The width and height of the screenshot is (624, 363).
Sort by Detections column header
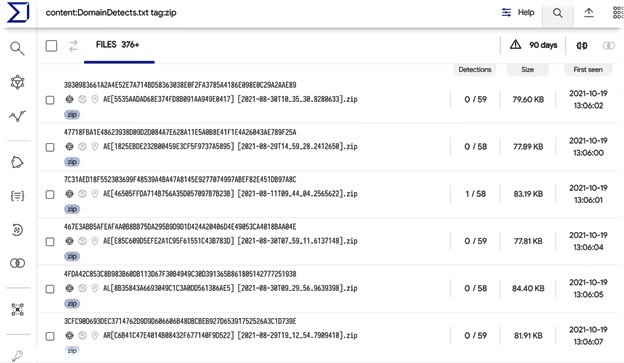point(475,70)
